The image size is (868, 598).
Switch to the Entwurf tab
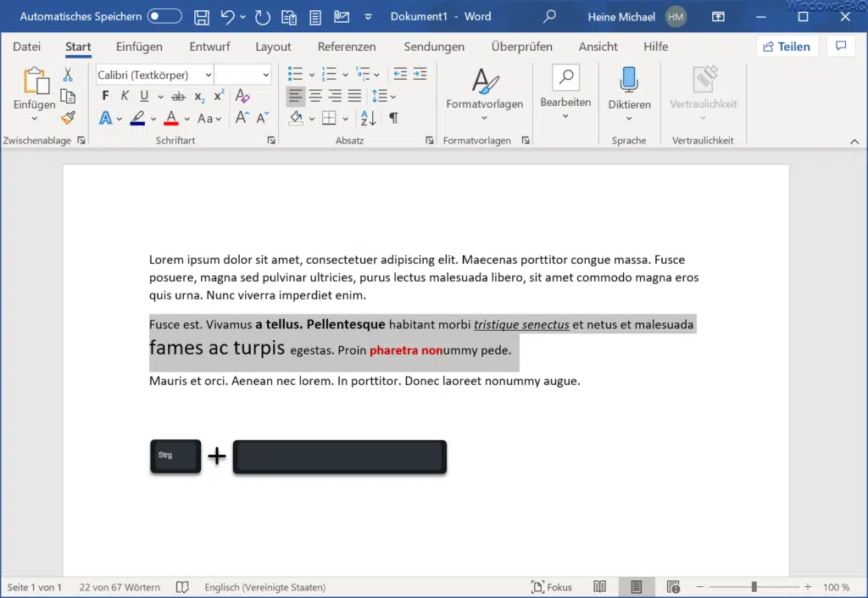pos(209,47)
